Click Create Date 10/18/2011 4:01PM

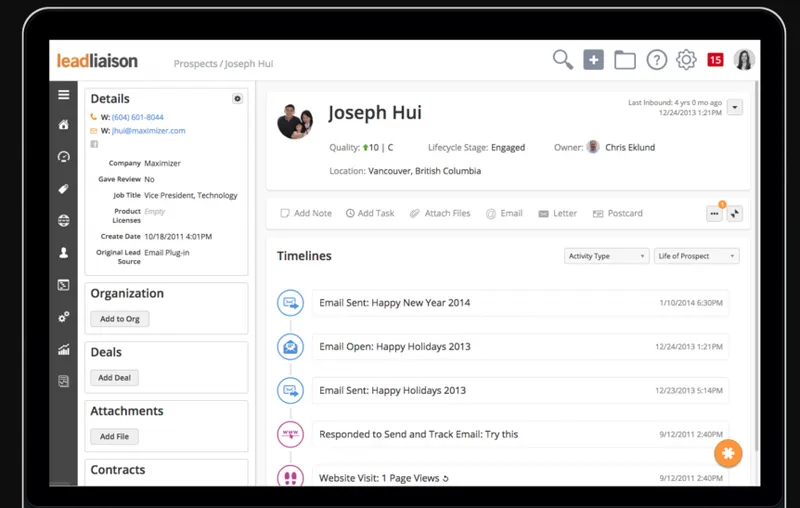(x=178, y=237)
